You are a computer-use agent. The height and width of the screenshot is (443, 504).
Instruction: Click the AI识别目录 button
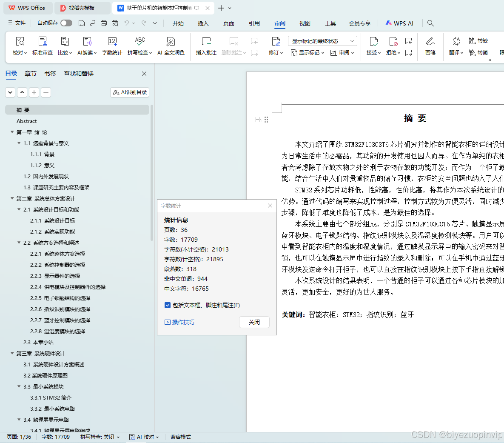pyautogui.click(x=129, y=92)
